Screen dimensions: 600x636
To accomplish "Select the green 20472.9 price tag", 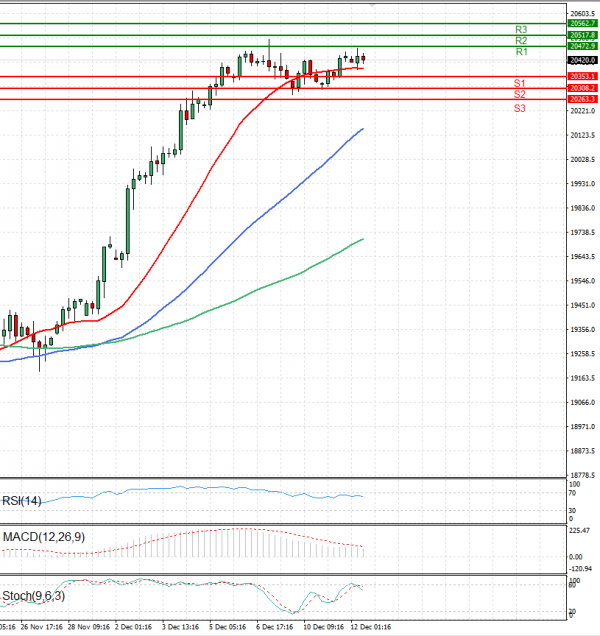I will (x=583, y=46).
